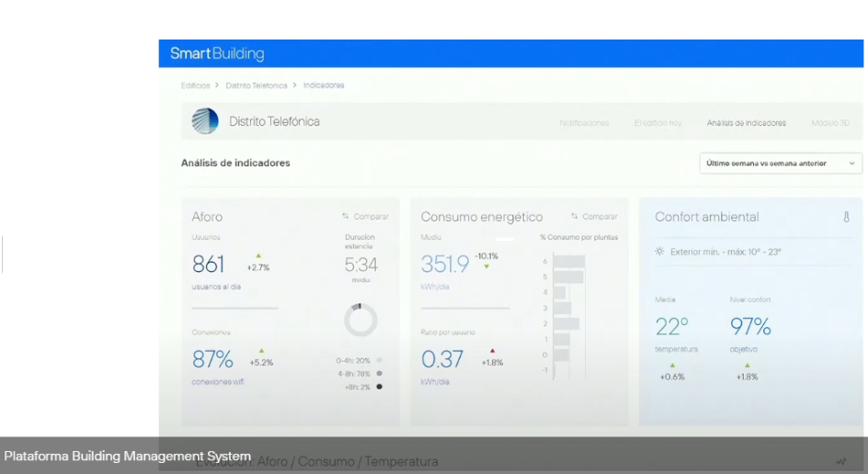Click the Análisis de indicadores heading

coord(235,164)
